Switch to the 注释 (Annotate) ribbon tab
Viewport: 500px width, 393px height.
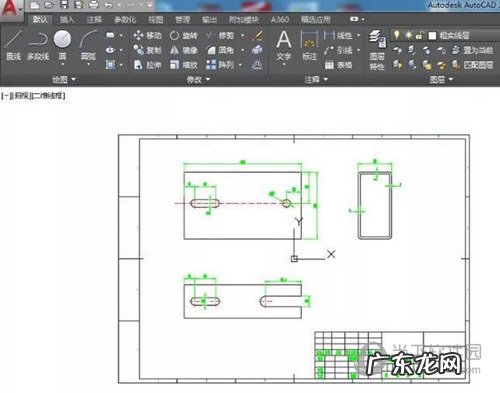(94, 20)
